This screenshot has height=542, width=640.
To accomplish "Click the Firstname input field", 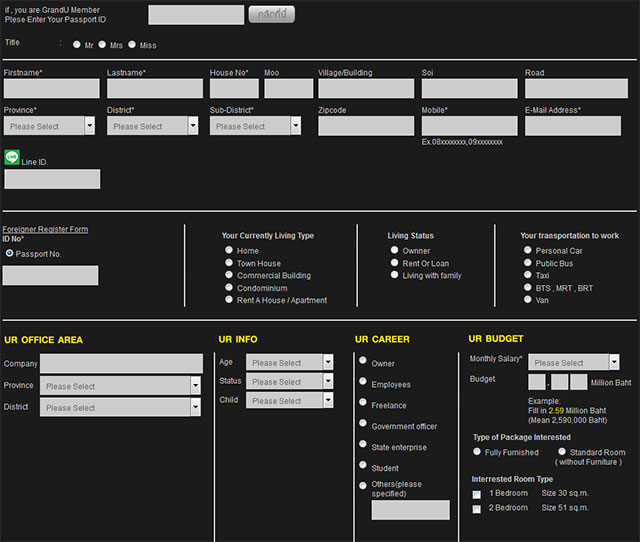I will point(52,89).
